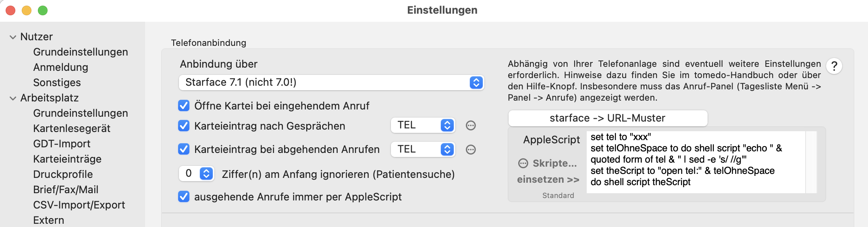Select Anmeldung under Nutzer
Screen dimensions: 868x227
(x=60, y=67)
